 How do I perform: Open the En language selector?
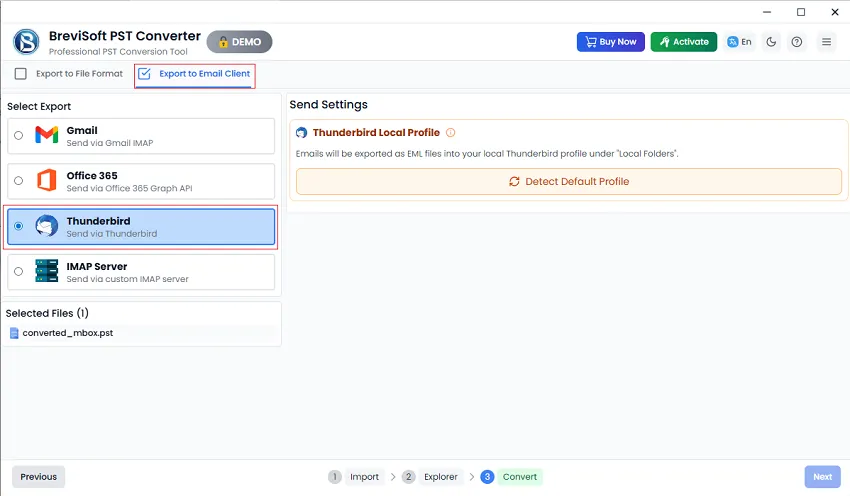click(739, 42)
